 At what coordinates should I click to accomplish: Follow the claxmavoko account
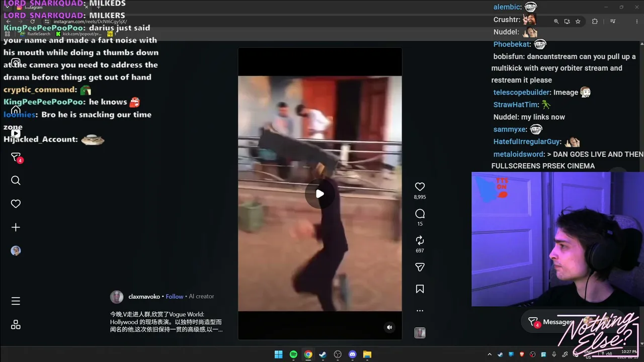(x=175, y=297)
